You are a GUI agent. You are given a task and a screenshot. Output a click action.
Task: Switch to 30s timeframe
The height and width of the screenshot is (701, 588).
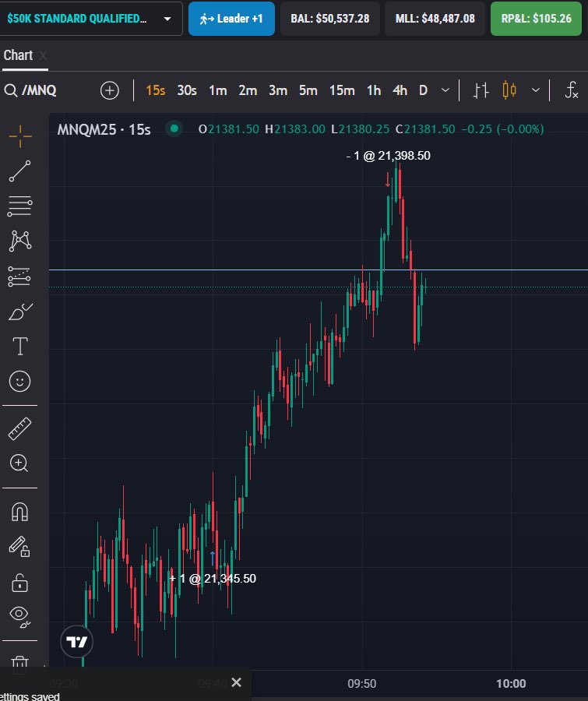click(187, 90)
